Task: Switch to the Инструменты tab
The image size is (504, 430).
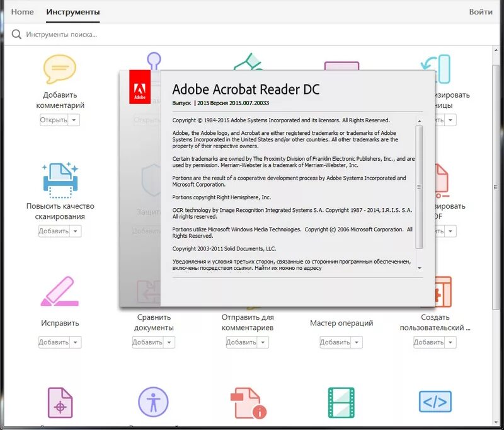Action: [72, 12]
